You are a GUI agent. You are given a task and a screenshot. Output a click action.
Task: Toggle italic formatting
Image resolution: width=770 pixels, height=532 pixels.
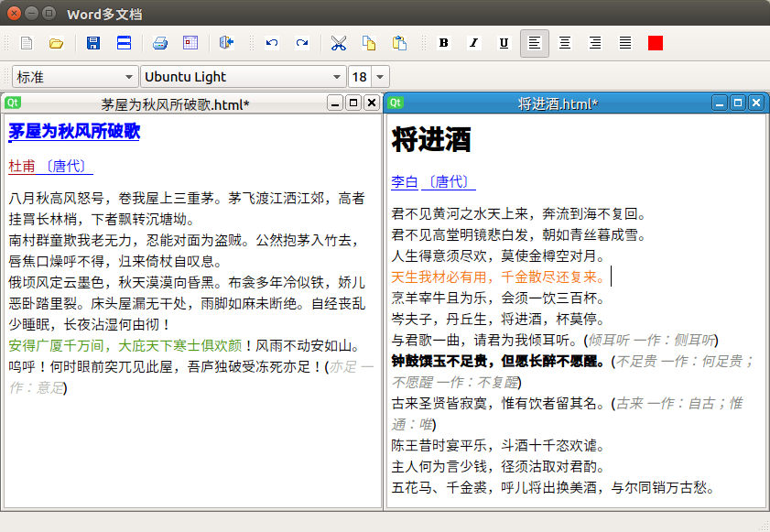pos(473,42)
